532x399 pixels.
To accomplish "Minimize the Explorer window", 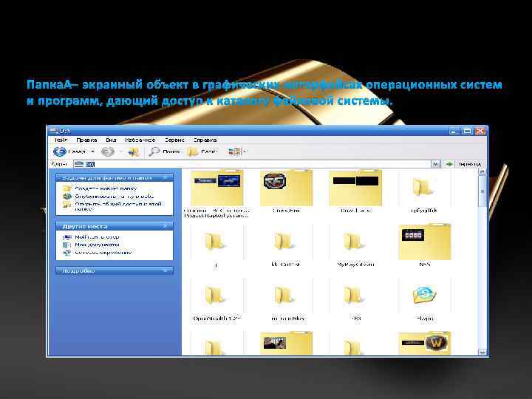I will click(454, 131).
